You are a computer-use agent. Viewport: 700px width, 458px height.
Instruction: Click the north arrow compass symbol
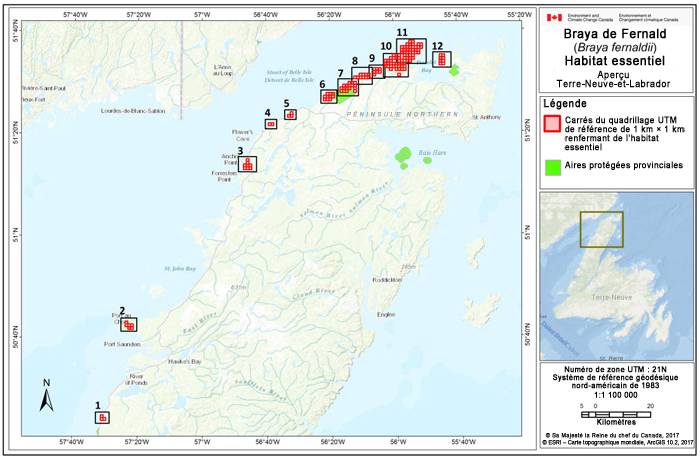coord(46,396)
